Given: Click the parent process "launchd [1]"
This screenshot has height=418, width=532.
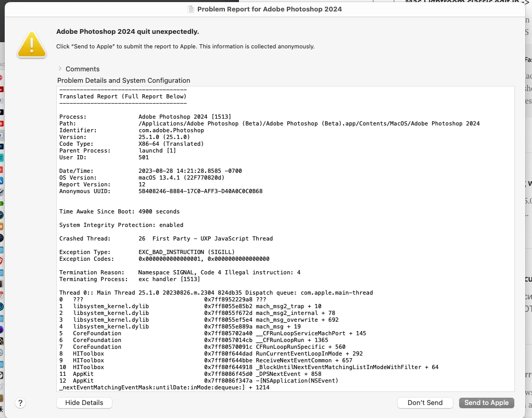Looking at the screenshot, I should click(x=157, y=150).
